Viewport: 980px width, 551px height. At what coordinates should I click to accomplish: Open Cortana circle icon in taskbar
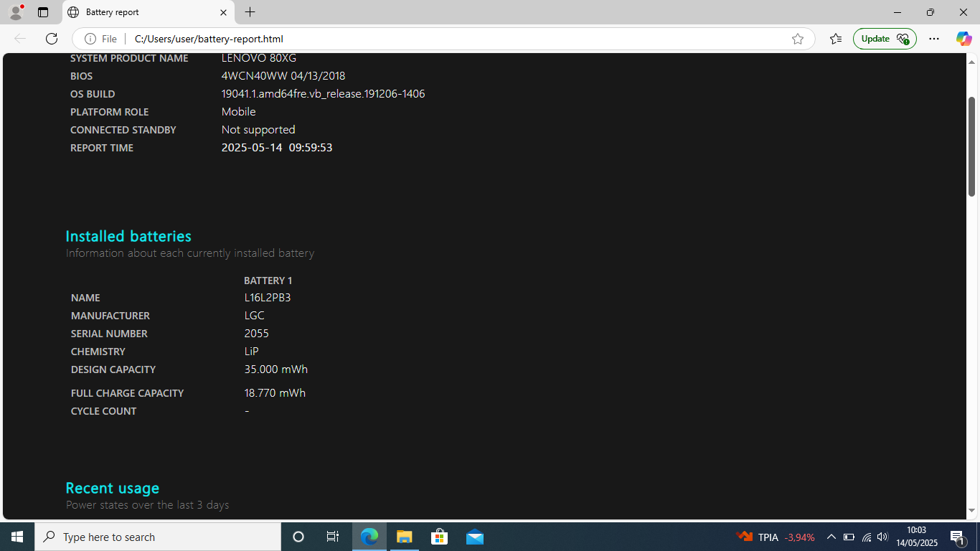(x=298, y=537)
